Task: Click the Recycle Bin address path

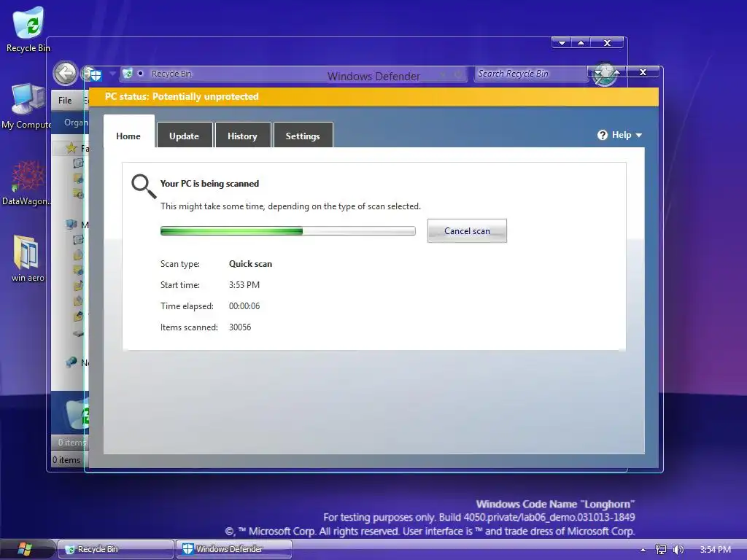Action: pos(171,74)
